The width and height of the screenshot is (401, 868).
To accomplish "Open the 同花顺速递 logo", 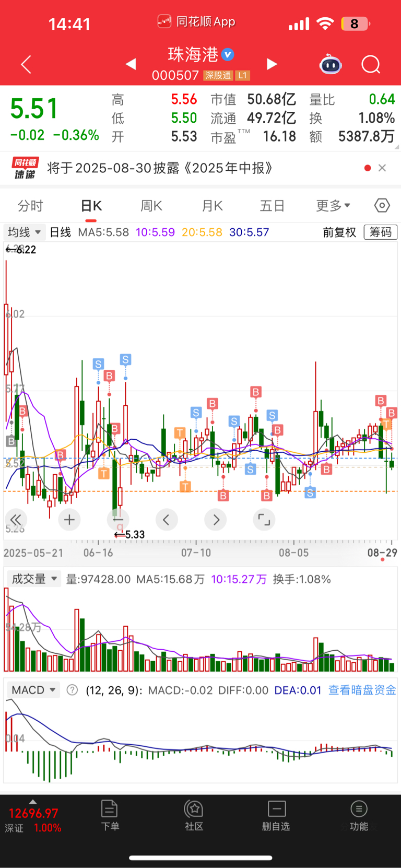I will 25,168.
